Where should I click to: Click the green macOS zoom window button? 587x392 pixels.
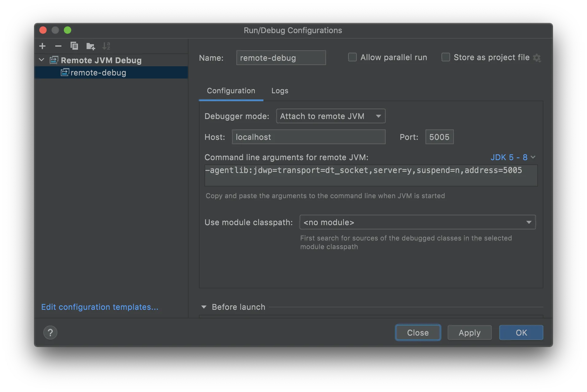(68, 30)
